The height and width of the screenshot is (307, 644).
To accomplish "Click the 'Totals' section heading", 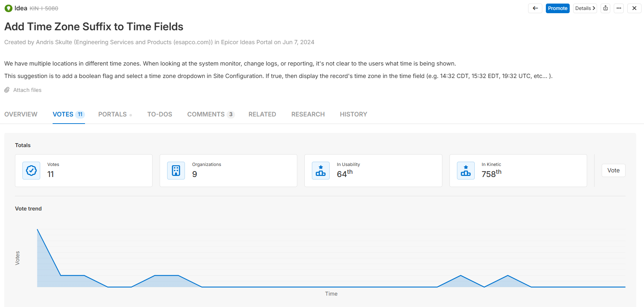I will point(23,145).
